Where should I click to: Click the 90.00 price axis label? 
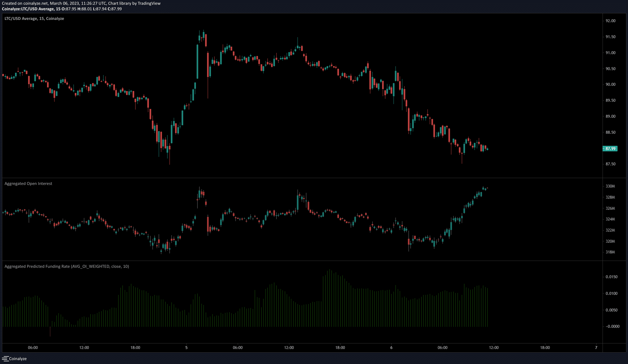point(610,84)
